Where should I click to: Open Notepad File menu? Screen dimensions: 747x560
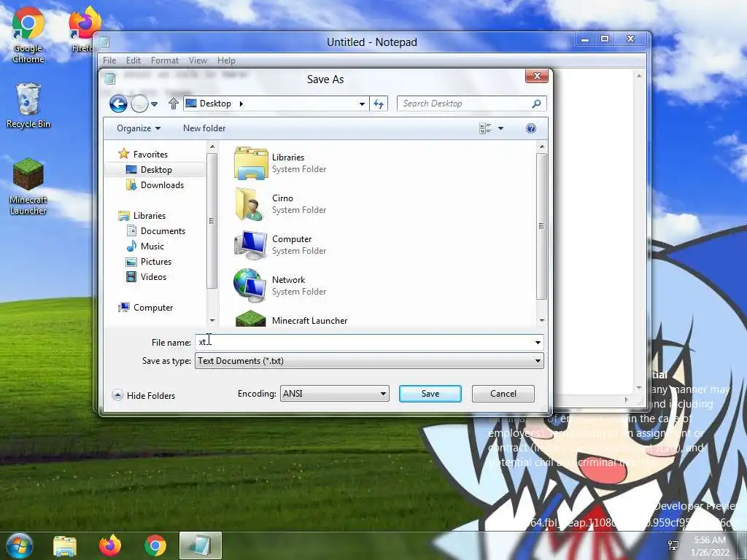pos(109,61)
